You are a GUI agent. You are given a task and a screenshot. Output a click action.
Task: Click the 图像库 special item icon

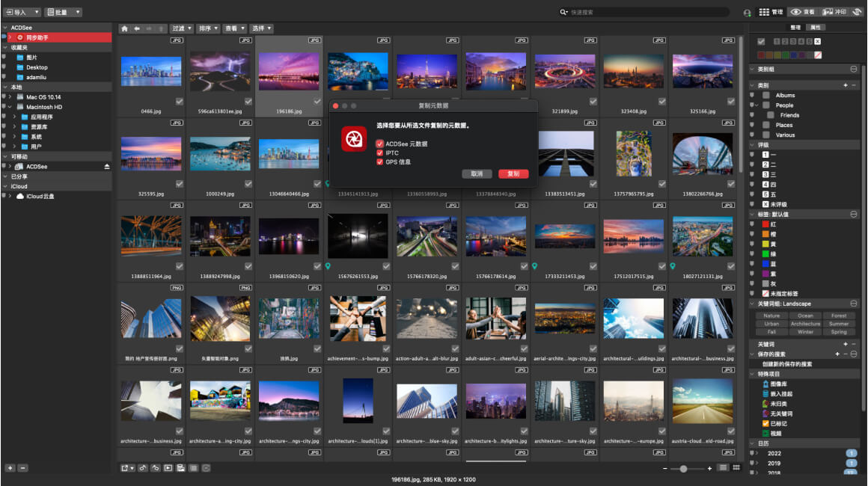pos(765,384)
